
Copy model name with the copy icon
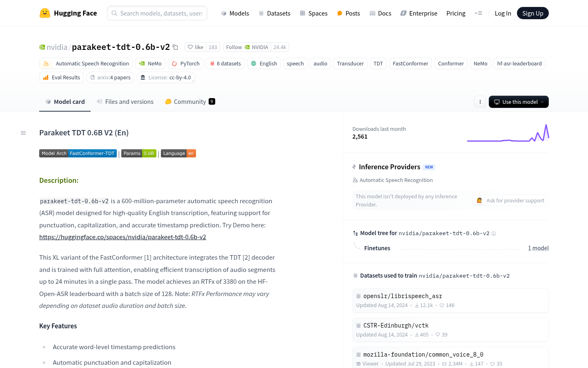coord(175,47)
